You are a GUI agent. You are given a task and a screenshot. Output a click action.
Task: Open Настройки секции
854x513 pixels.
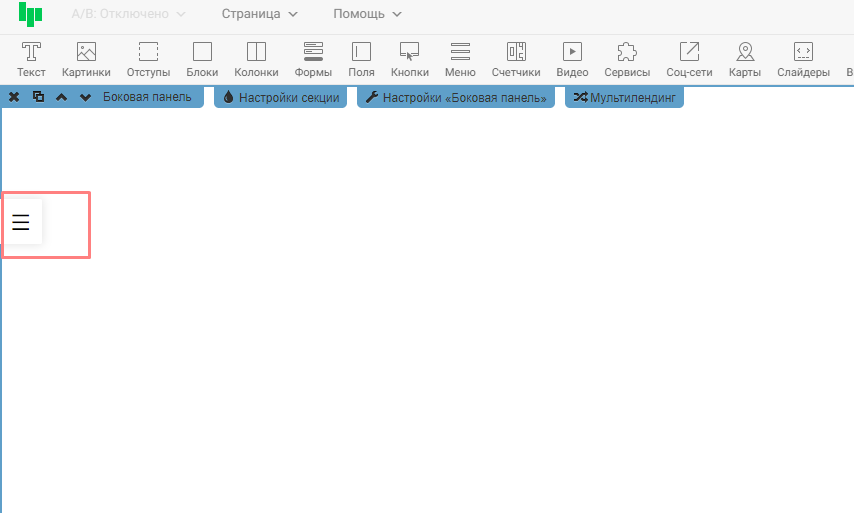(280, 97)
